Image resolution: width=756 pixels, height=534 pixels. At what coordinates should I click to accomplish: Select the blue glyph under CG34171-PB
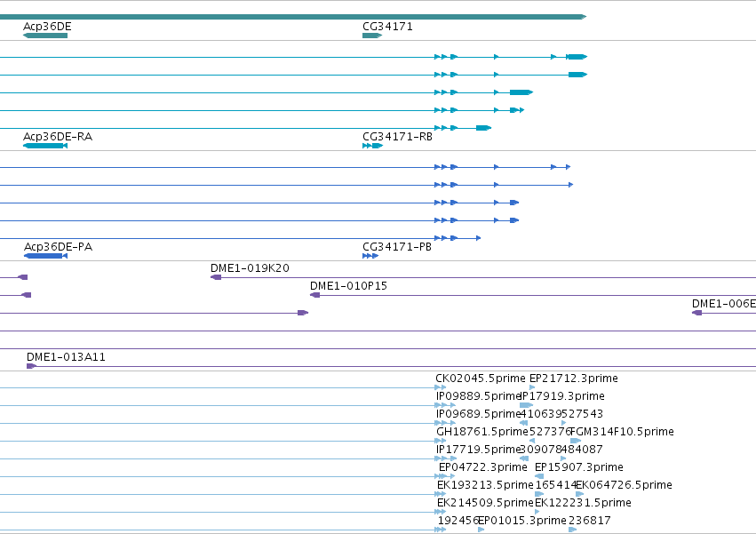[370, 256]
